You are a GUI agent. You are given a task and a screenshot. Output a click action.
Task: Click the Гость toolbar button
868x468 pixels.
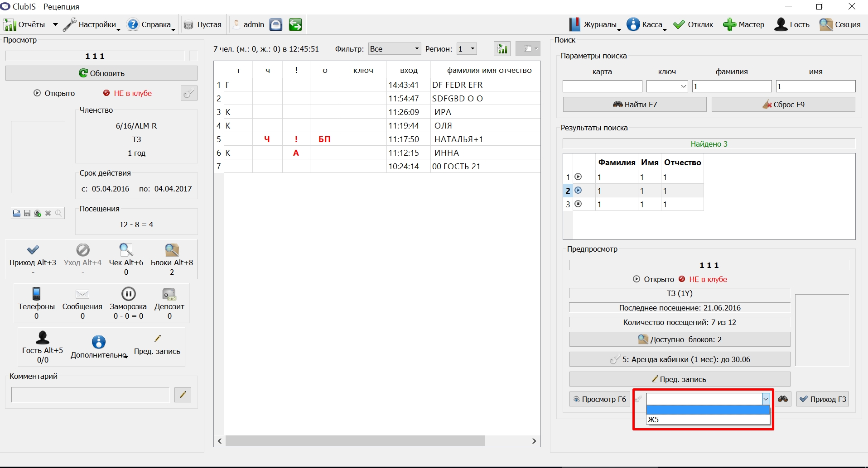pos(792,24)
